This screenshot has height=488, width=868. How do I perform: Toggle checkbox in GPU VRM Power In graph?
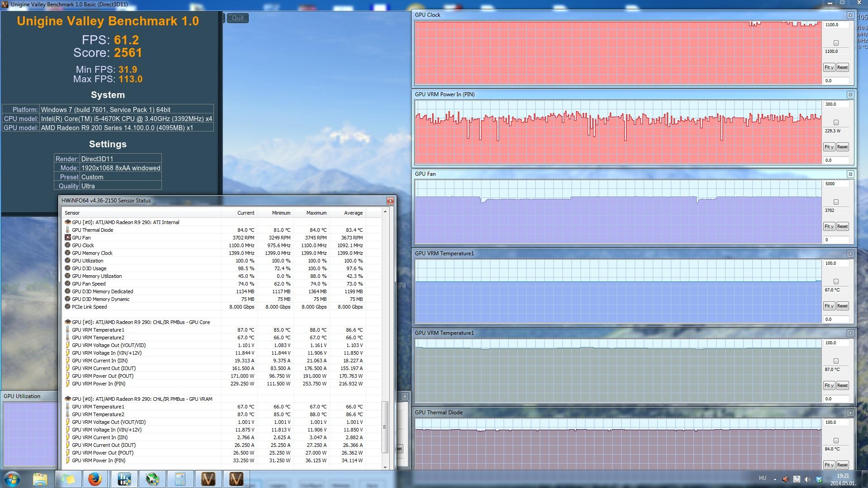tap(836, 122)
